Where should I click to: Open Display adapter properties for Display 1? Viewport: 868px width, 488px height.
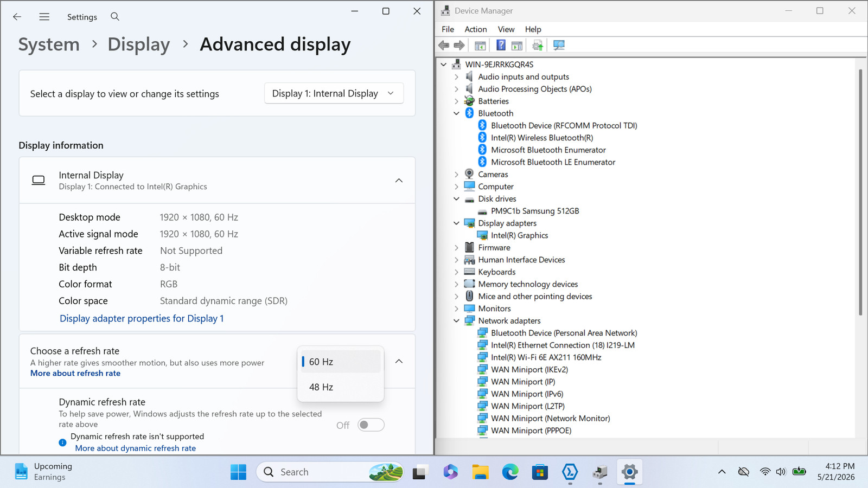coord(142,318)
